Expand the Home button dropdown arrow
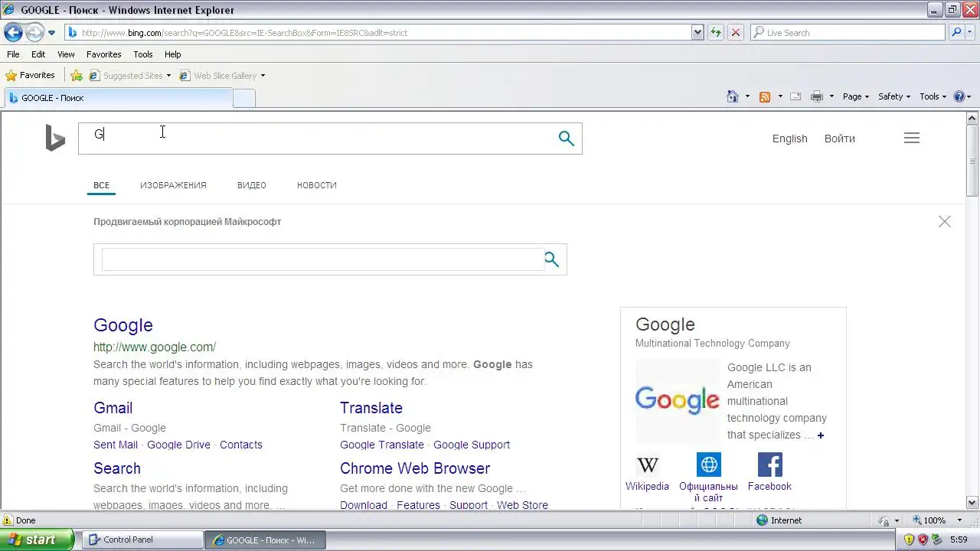Screen dimensions: 980x551 click(x=747, y=96)
